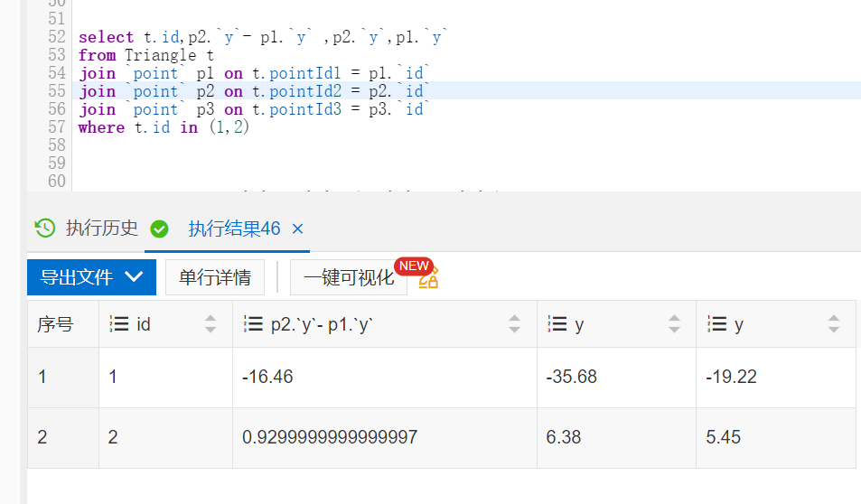
Task: Select the cell with value 6.38
Action: [616, 437]
